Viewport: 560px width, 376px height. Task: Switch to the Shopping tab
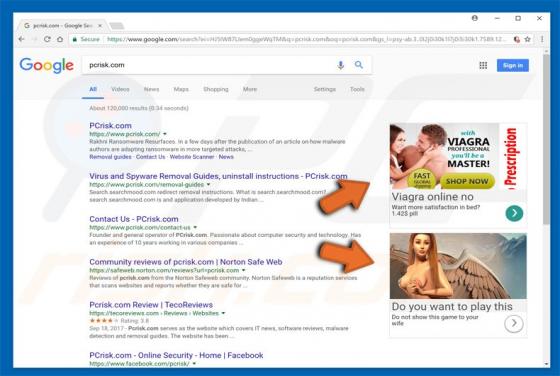pos(216,89)
